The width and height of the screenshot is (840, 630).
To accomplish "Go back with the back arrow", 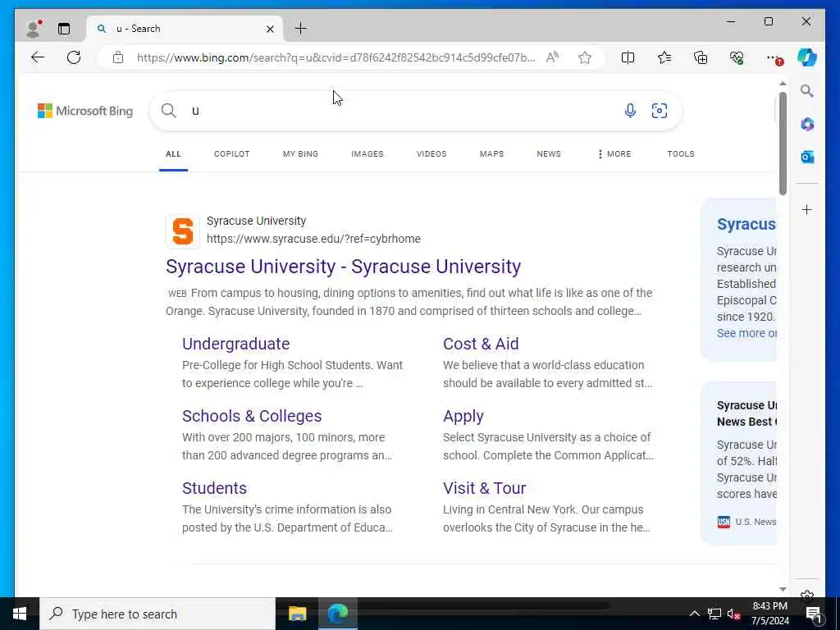I will click(38, 57).
